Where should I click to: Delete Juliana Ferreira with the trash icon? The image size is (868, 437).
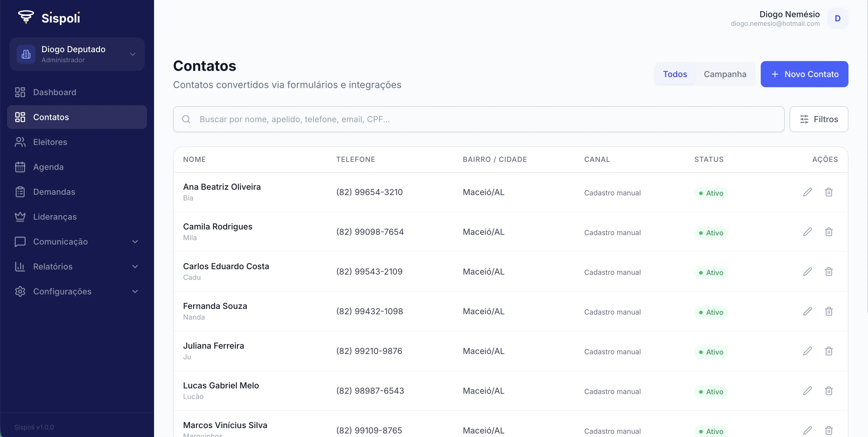829,351
